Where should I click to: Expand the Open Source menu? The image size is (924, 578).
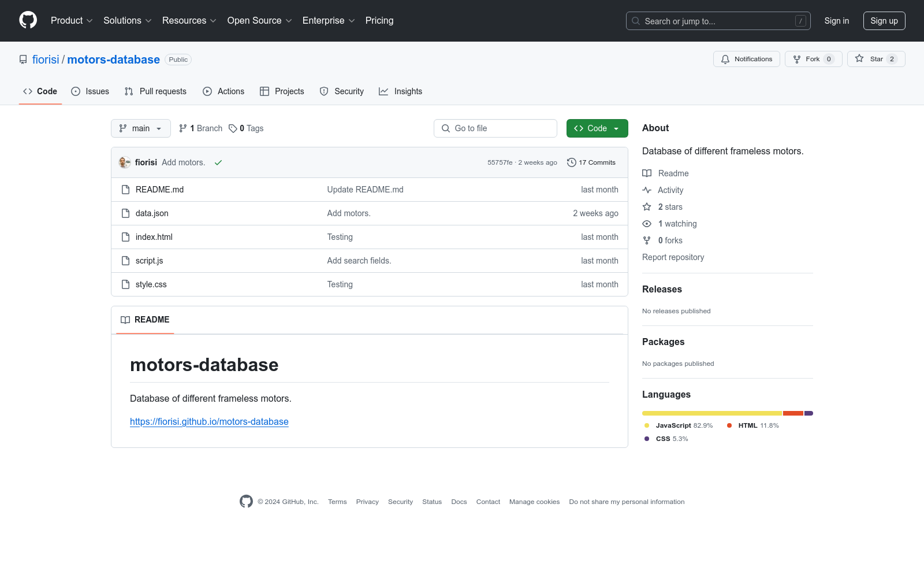[260, 20]
